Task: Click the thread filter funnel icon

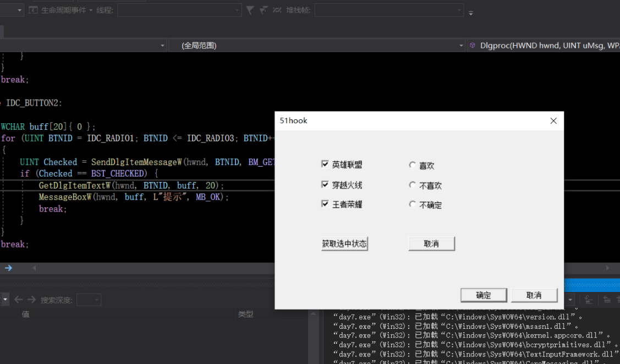Action: 250,10
